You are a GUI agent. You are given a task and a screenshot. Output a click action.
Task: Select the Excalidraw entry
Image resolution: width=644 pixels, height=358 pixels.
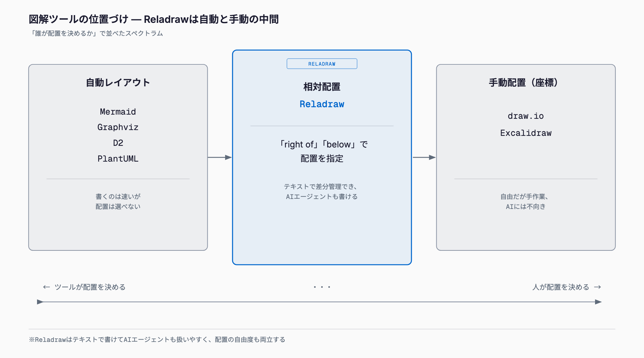point(526,133)
